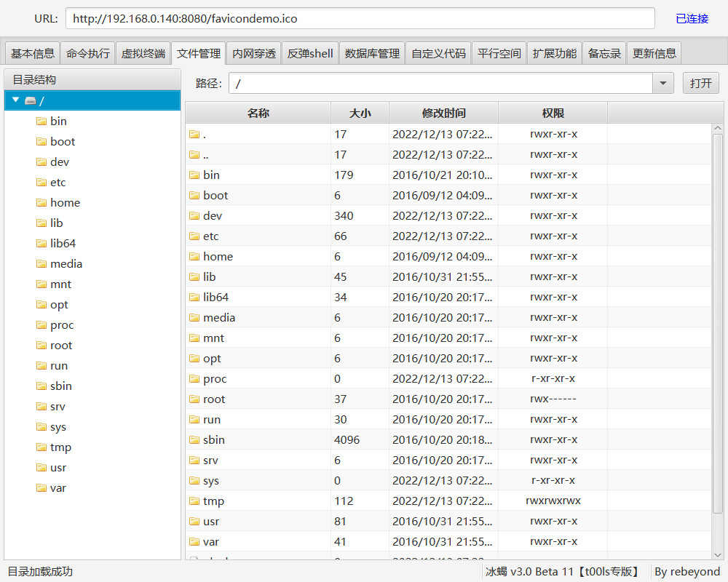
Task: Click the drive icon of root node
Action: 31,100
